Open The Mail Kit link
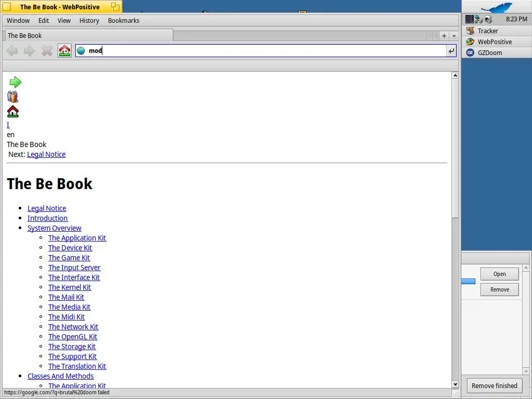The width and height of the screenshot is (532, 399). pos(66,297)
